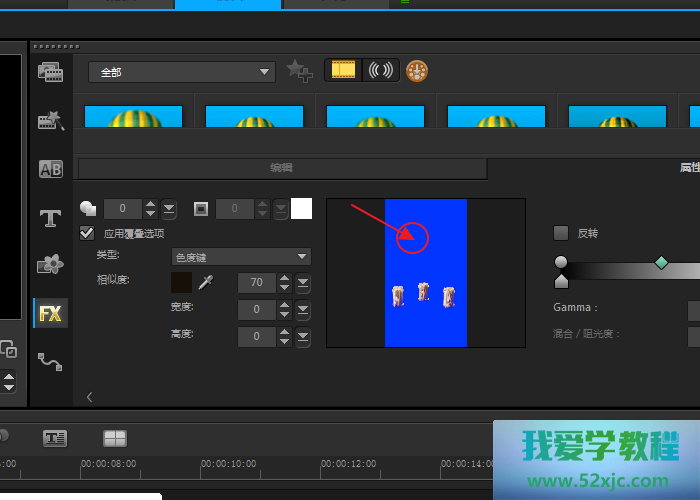This screenshot has height=500, width=700.
Task: Click the green diamond on gradient slider
Action: [661, 262]
